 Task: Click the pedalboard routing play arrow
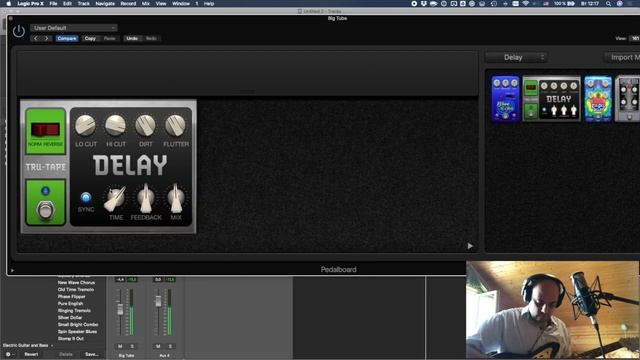[470, 246]
